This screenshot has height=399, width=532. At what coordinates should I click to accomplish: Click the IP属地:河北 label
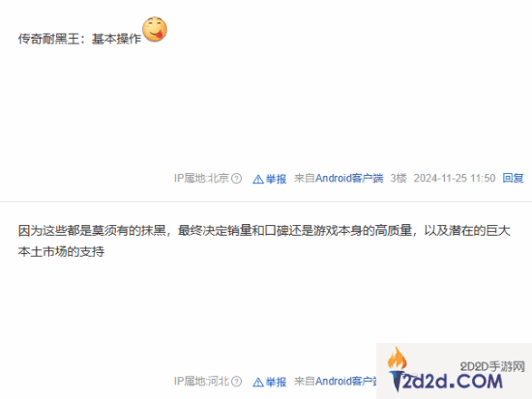click(201, 381)
